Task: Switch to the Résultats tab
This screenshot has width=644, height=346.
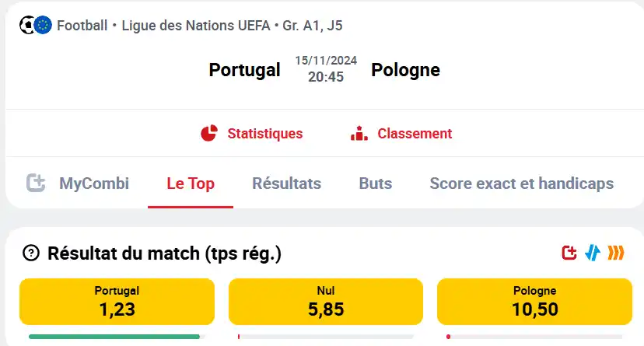Action: 287,183
